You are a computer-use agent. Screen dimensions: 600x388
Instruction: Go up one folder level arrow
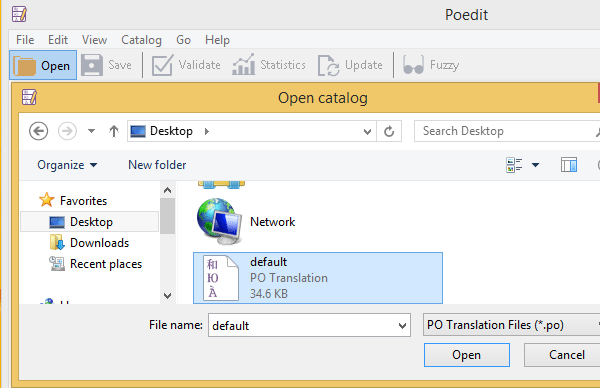pos(114,131)
